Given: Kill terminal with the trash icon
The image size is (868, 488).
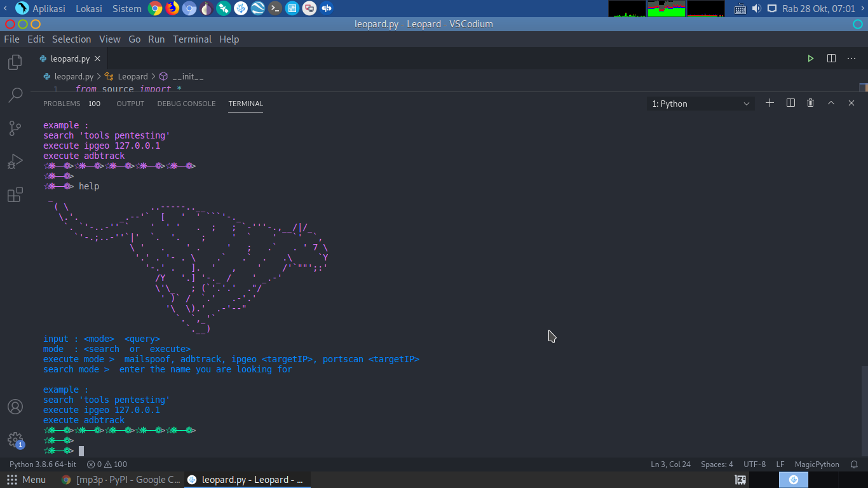Looking at the screenshot, I should click(x=810, y=103).
